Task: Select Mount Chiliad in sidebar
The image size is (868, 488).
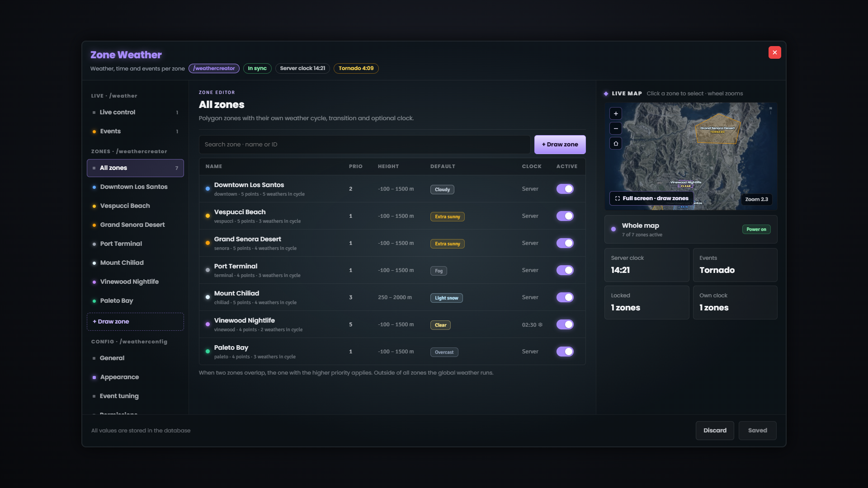Action: tap(135, 263)
